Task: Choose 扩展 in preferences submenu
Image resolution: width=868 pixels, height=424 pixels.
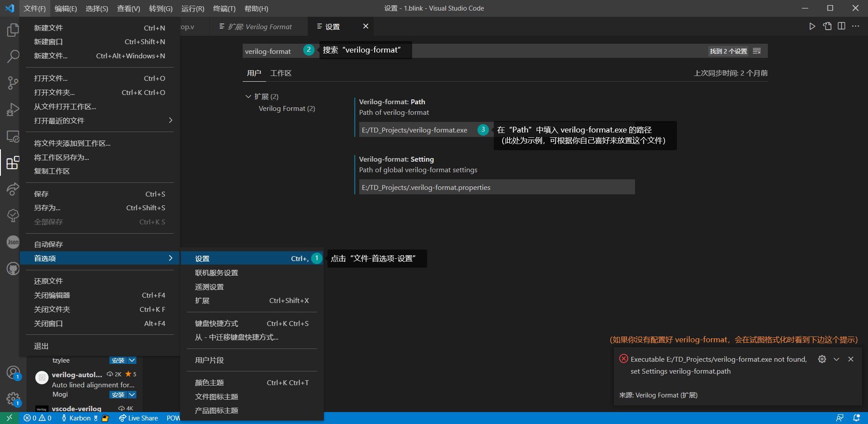Action: (252, 300)
